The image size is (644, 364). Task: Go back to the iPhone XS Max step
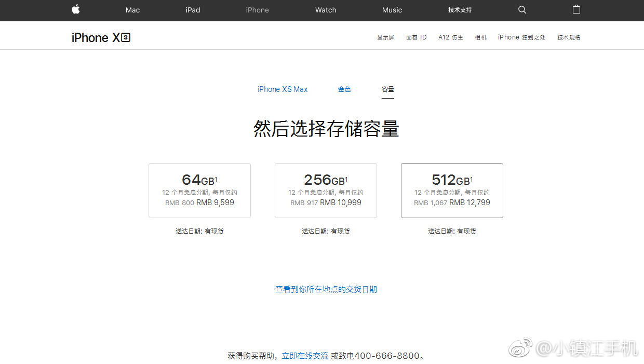pos(283,89)
